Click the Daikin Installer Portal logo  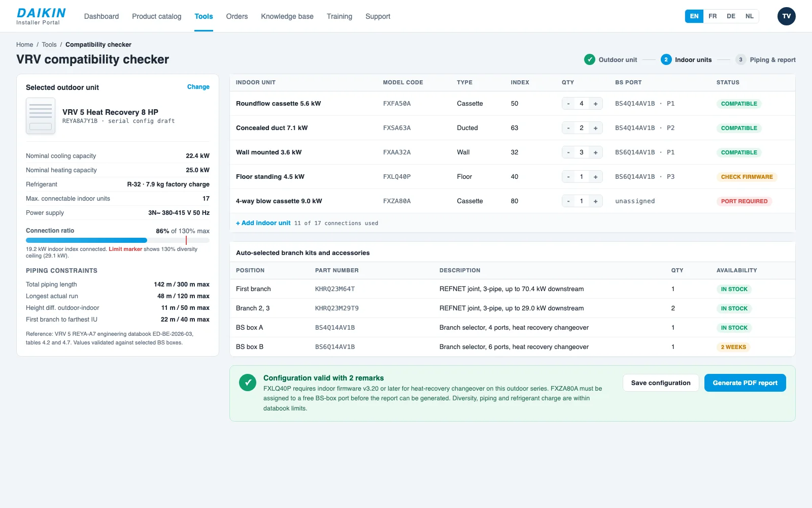41,16
